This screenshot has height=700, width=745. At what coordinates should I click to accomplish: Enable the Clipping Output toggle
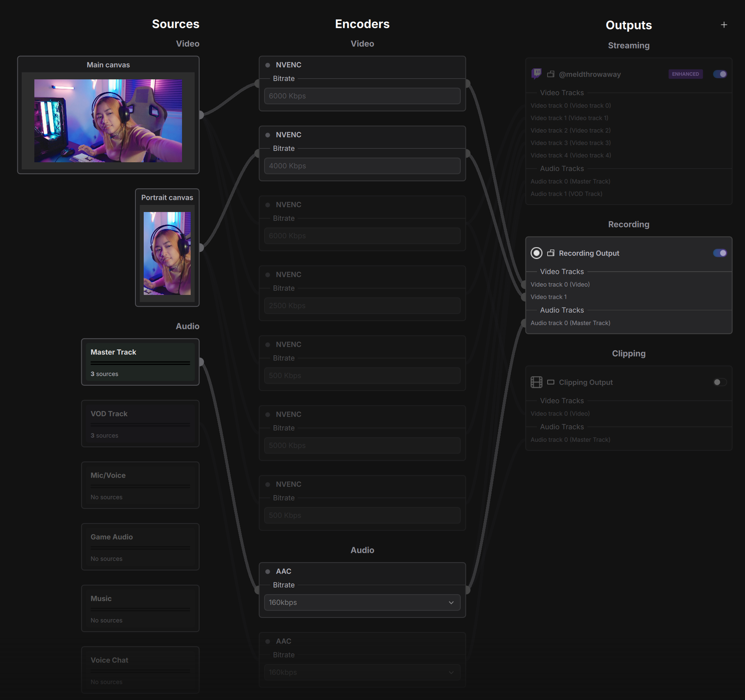coord(720,382)
